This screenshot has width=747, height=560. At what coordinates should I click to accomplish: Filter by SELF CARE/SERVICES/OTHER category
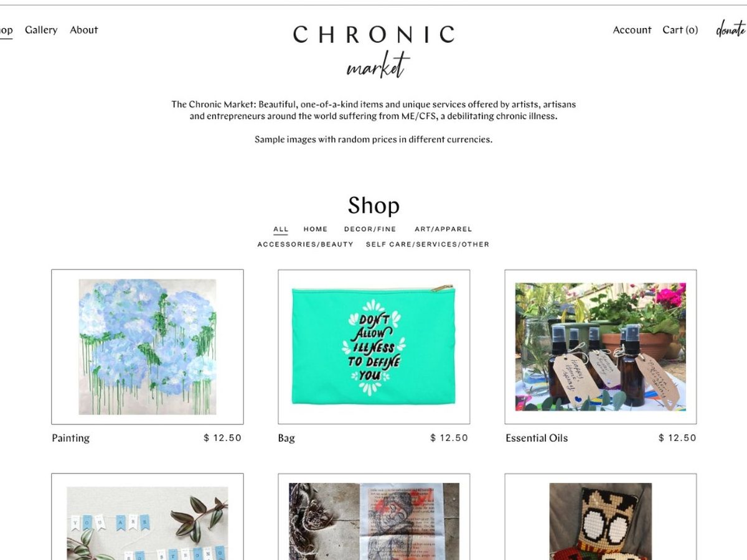tap(428, 245)
